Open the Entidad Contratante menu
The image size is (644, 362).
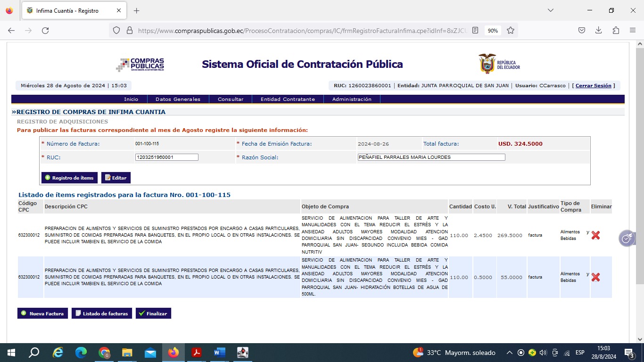tap(288, 99)
